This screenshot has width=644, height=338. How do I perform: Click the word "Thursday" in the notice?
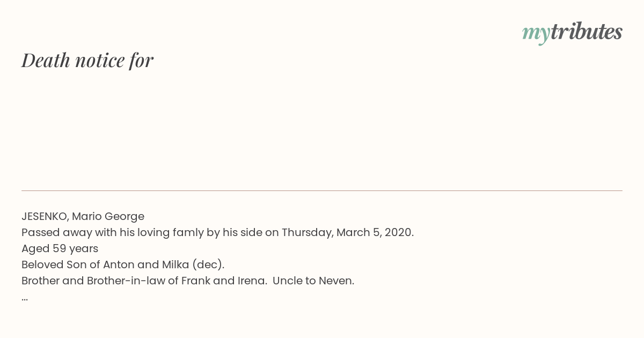tap(307, 232)
